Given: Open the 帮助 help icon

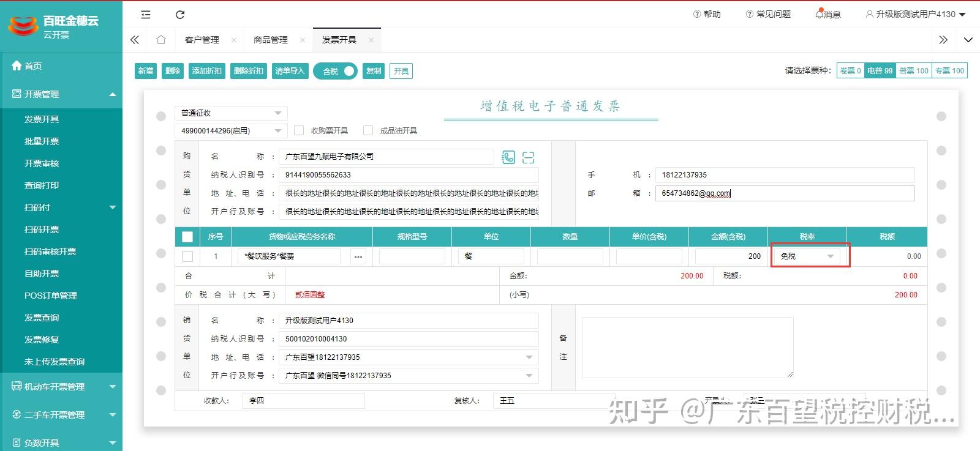Looking at the screenshot, I should click(x=706, y=14).
